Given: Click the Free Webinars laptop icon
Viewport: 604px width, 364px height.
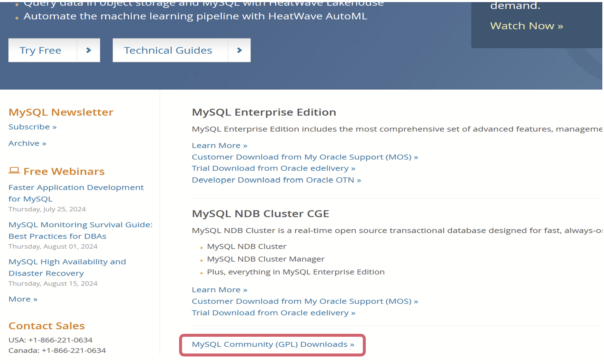Looking at the screenshot, I should tap(14, 170).
